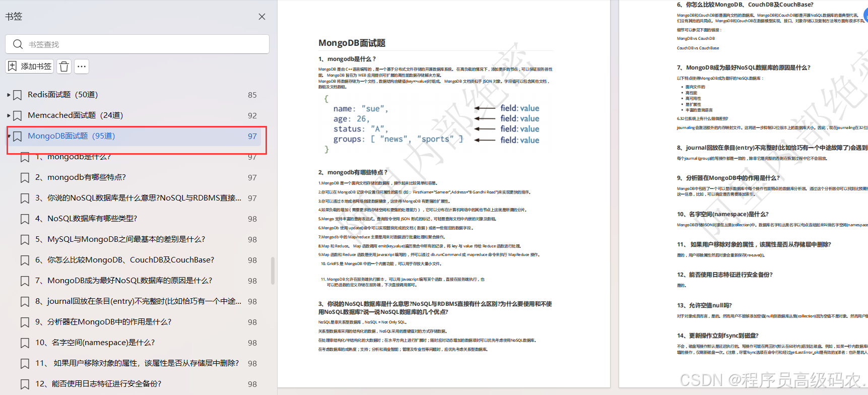The image size is (868, 395).
Task: Open bookmark 2、mongodb有哪些特点?
Action: point(81,177)
